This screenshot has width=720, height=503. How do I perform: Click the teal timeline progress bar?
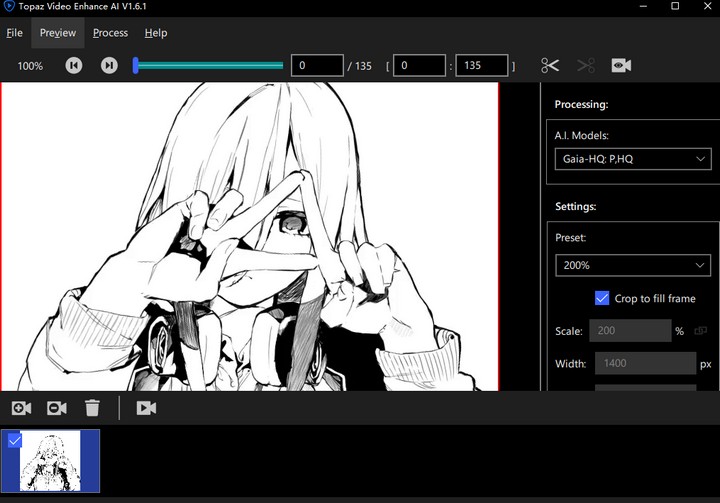coord(211,65)
